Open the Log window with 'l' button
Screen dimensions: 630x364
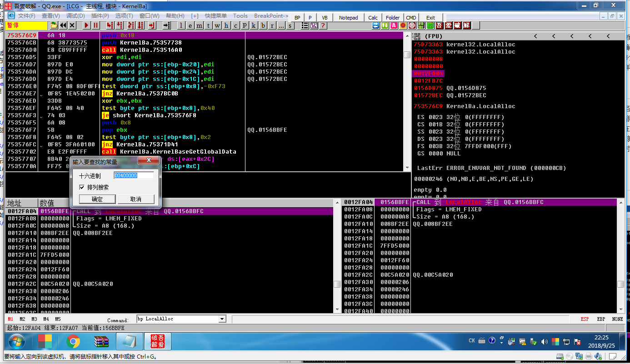(181, 25)
